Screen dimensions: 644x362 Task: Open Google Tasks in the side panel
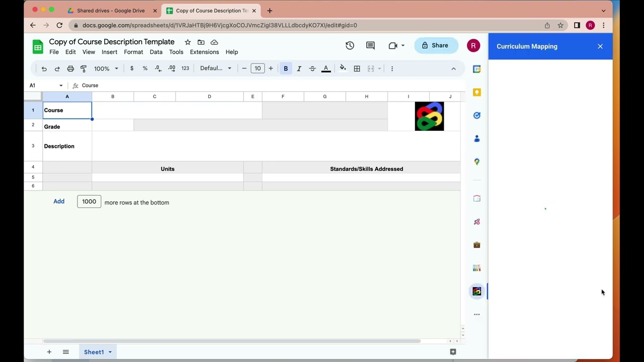click(477, 116)
